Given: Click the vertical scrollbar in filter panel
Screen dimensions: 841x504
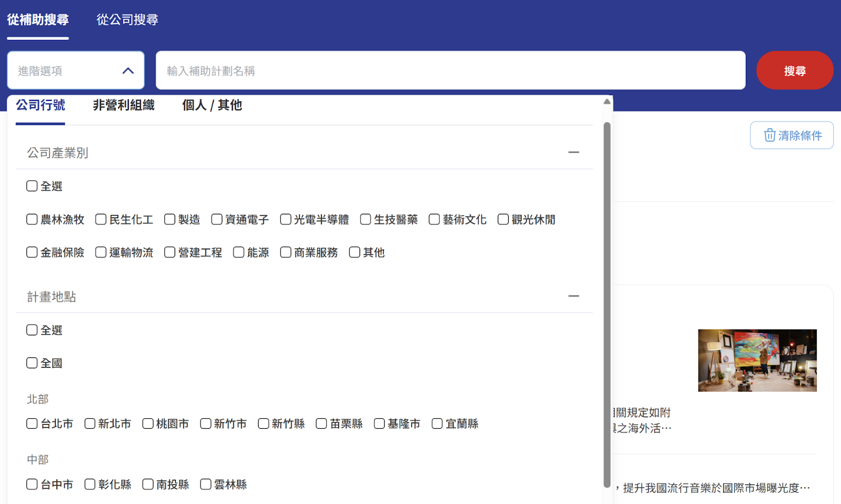Looking at the screenshot, I should point(607,305).
